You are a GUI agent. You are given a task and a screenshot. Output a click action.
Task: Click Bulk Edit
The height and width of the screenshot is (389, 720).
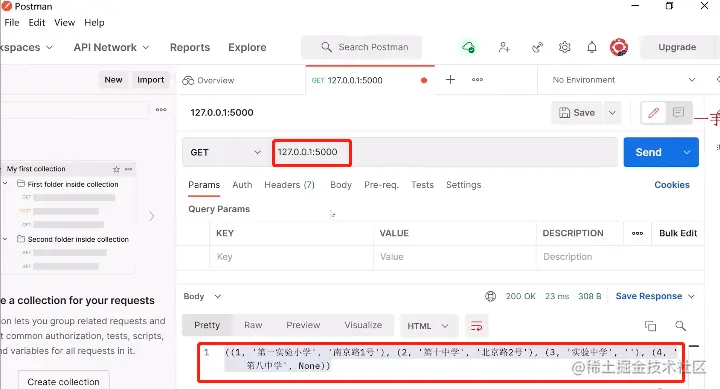tap(678, 233)
